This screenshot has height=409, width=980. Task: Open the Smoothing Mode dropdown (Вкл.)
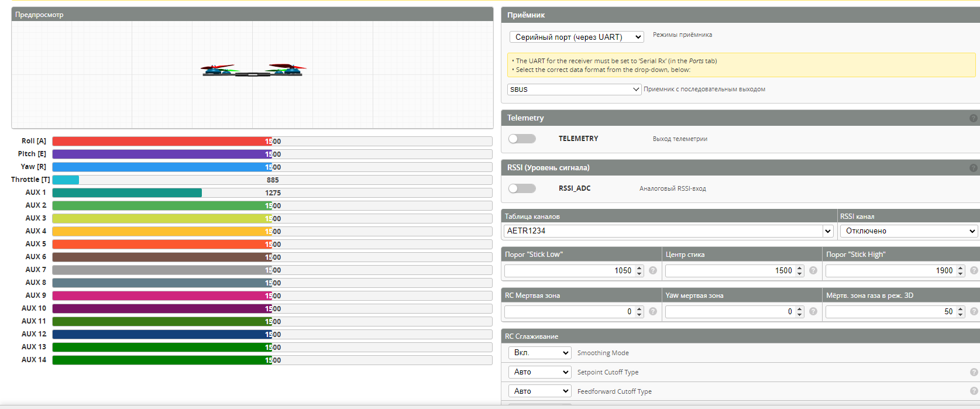point(539,353)
